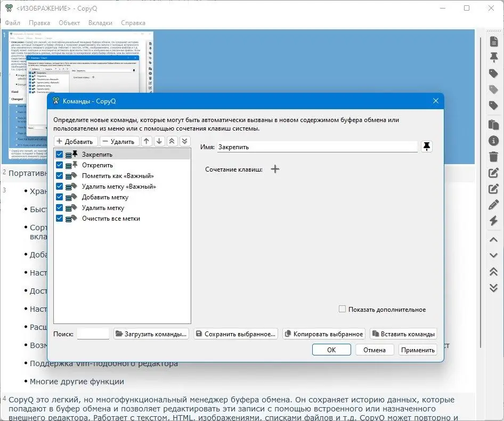Move command up with the single up arrow
This screenshot has width=504, height=421.
click(147, 141)
